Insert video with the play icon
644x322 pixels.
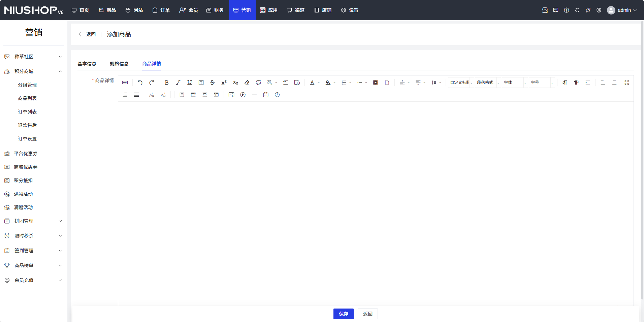click(243, 95)
